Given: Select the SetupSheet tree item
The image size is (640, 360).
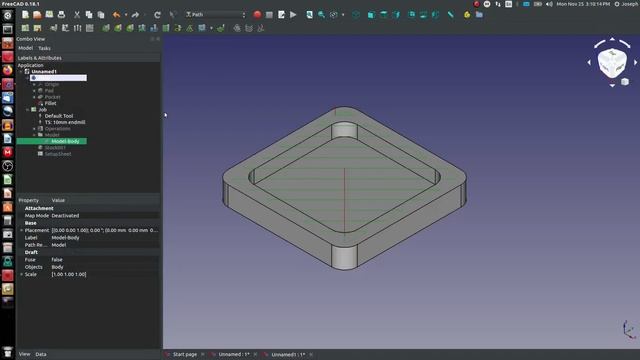Looking at the screenshot, I should [58, 154].
